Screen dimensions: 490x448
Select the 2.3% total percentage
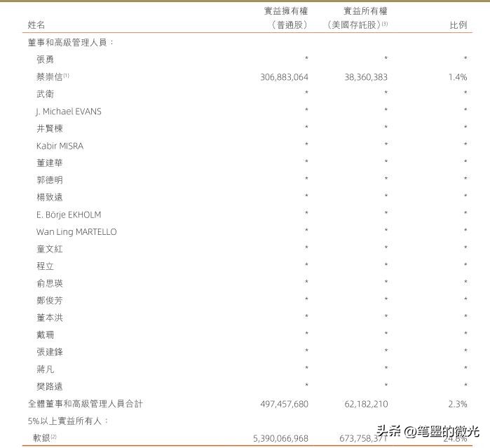458,404
